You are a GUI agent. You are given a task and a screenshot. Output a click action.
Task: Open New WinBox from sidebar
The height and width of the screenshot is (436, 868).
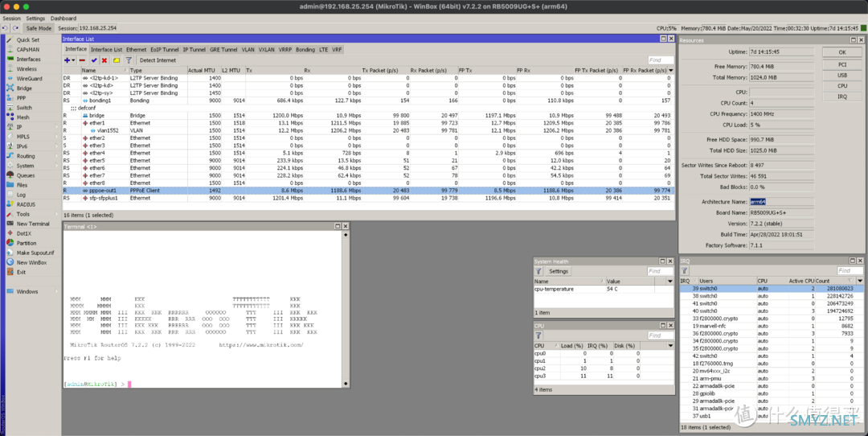coord(31,262)
